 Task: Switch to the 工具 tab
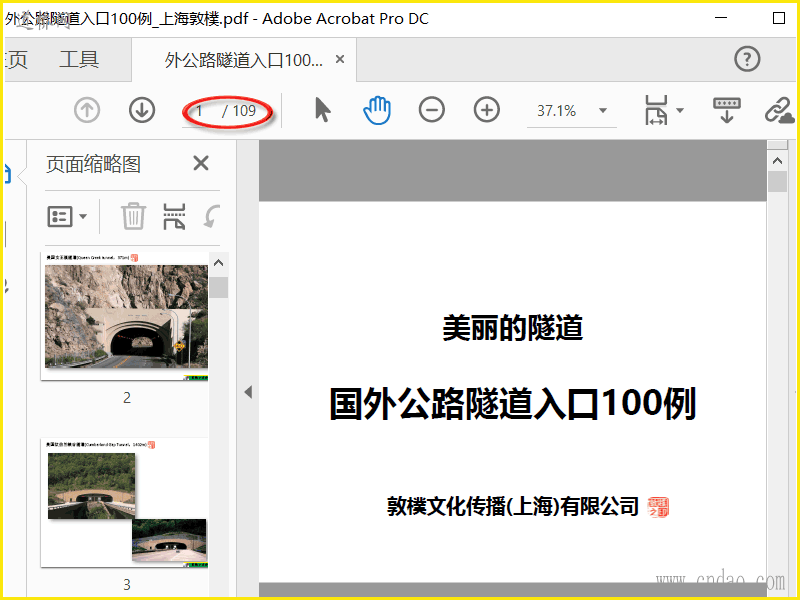click(x=79, y=60)
